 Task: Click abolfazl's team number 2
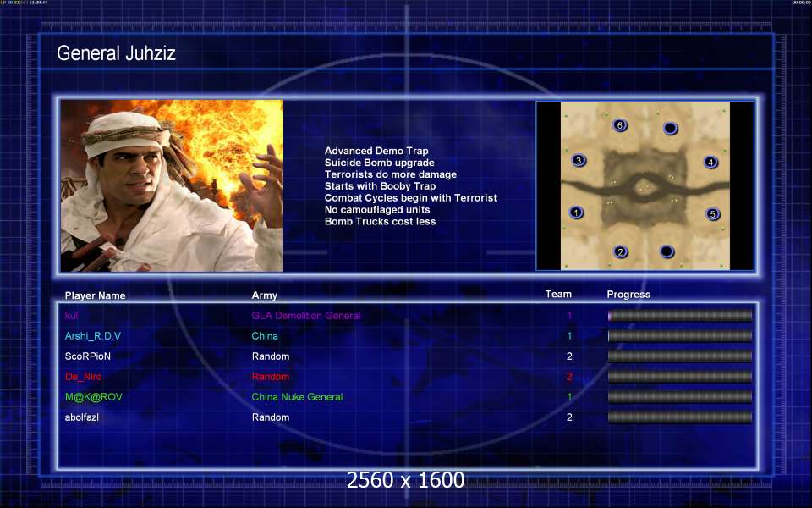[x=569, y=417]
